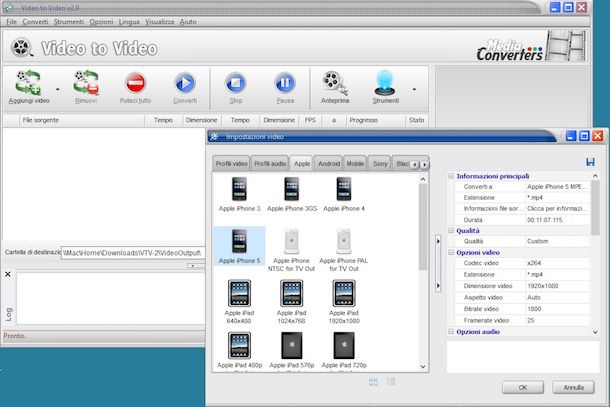Click the lower panel collapse arrow
This screenshot has width=610, height=407.
pyautogui.click(x=438, y=286)
